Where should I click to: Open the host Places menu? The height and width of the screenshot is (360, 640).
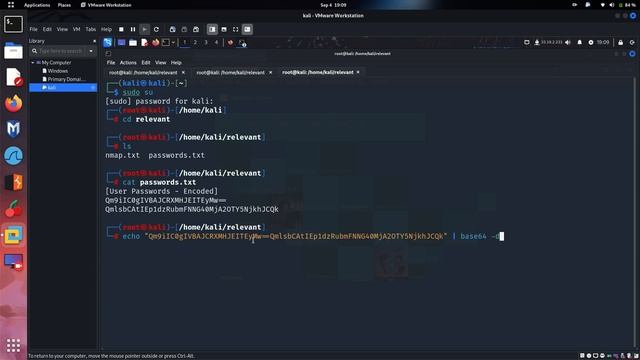pos(64,5)
